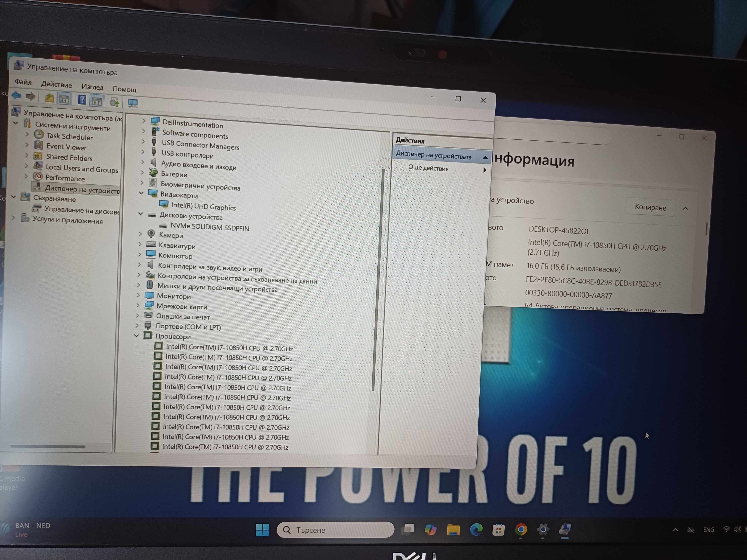Image resolution: width=747 pixels, height=560 pixels.
Task: Click the volume speaker icon in the tray
Action: click(x=737, y=530)
